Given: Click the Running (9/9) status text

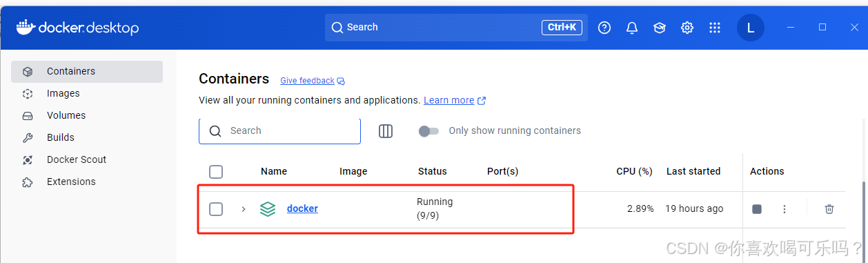Looking at the screenshot, I should [x=435, y=208].
